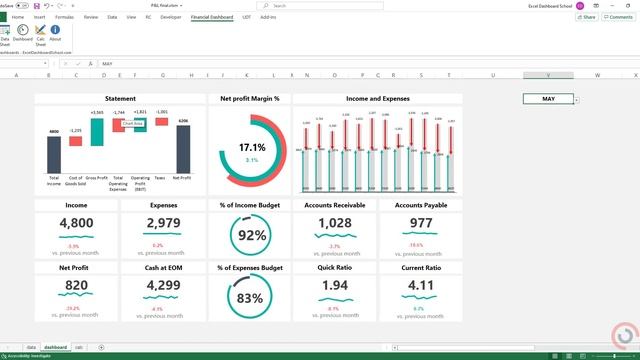Screen dimensions: 640x360
Task: Confirm the formula bar entry checkmark
Action: (x=78, y=64)
